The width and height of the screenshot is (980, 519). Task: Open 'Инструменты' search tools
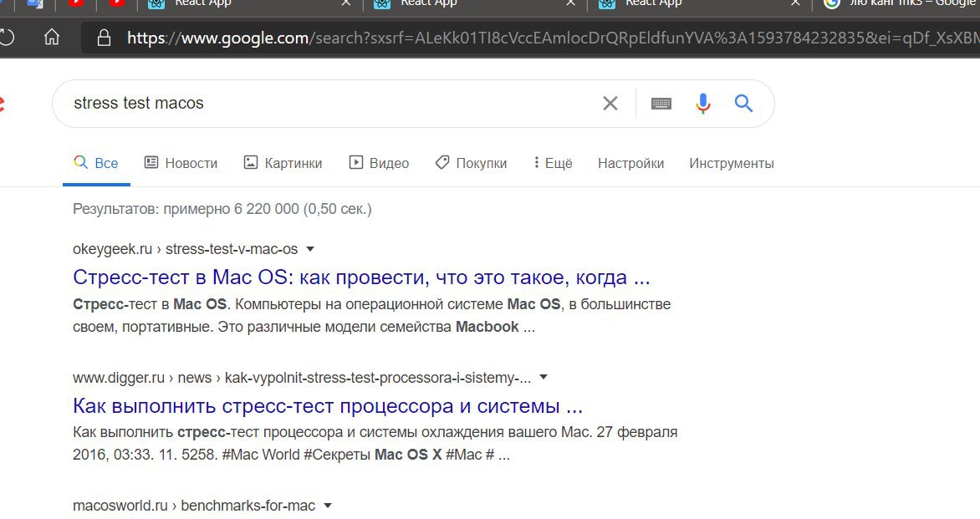tap(732, 163)
